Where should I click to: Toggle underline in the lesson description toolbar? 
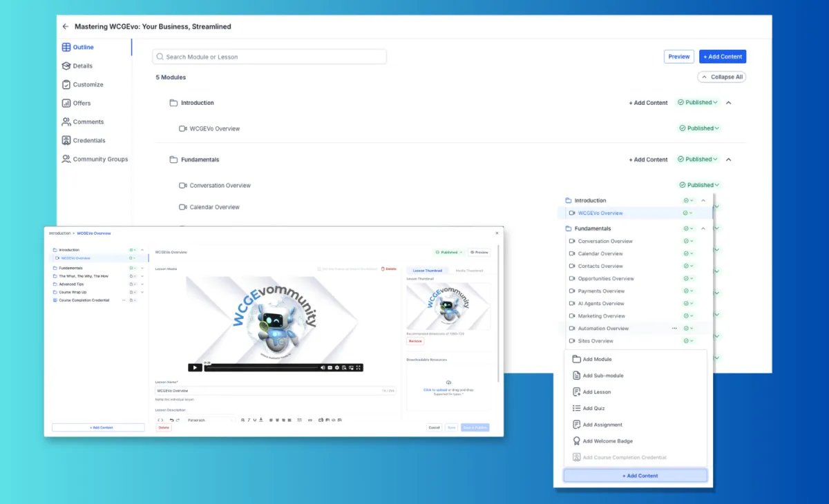point(254,420)
